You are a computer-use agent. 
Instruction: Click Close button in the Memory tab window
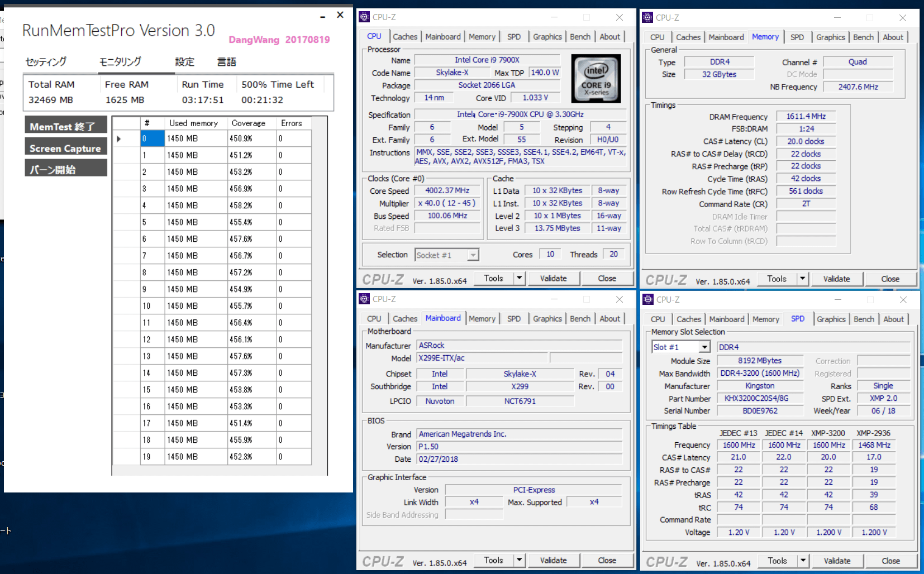coord(890,279)
